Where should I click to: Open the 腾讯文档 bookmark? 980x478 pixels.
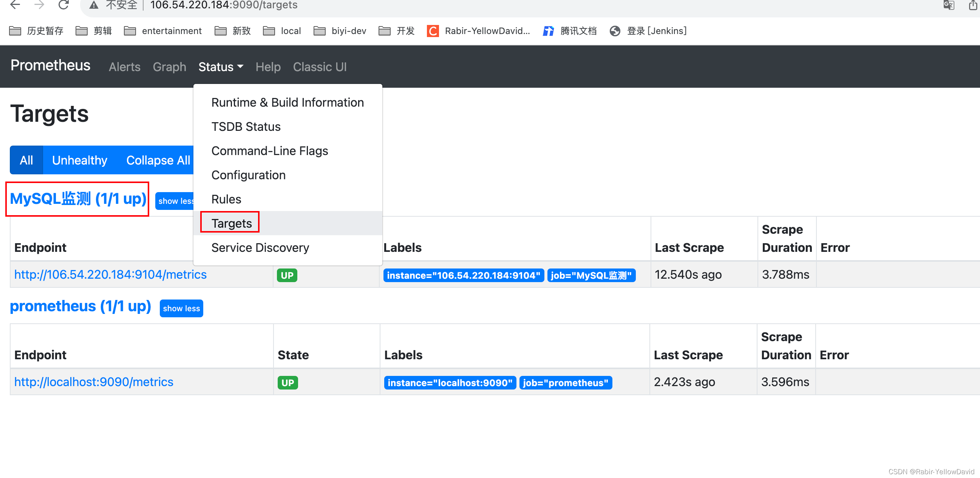click(569, 31)
